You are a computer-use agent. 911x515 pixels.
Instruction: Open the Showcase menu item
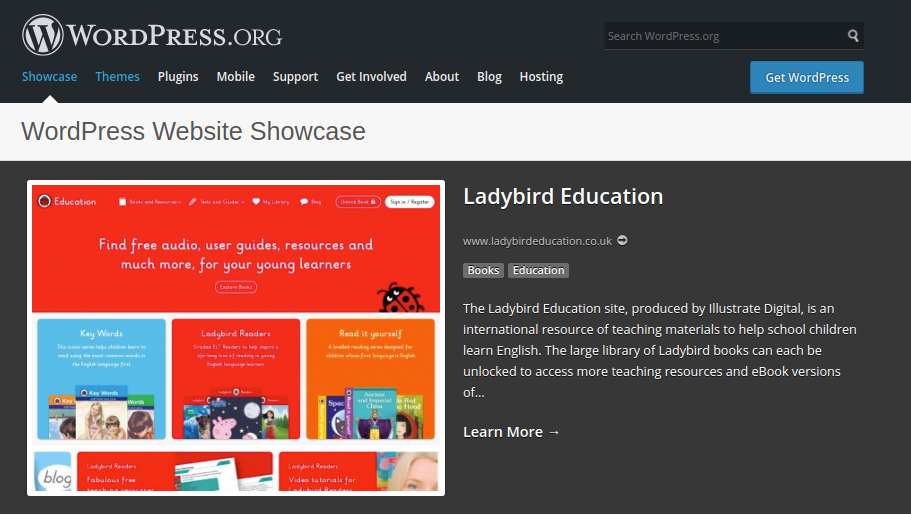pyautogui.click(x=49, y=77)
